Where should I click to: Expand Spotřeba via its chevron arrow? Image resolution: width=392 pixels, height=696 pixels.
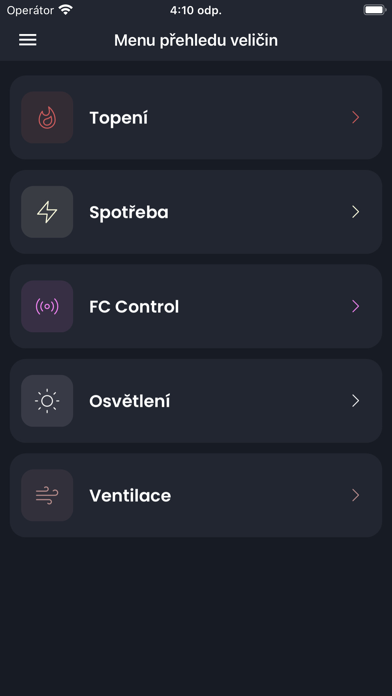tap(356, 212)
